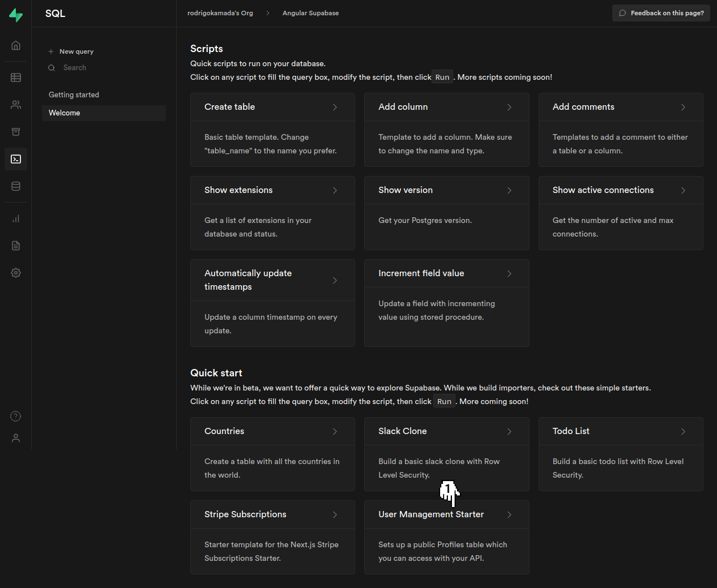Open the Settings gear icon
Image resolution: width=717 pixels, height=588 pixels.
[16, 273]
